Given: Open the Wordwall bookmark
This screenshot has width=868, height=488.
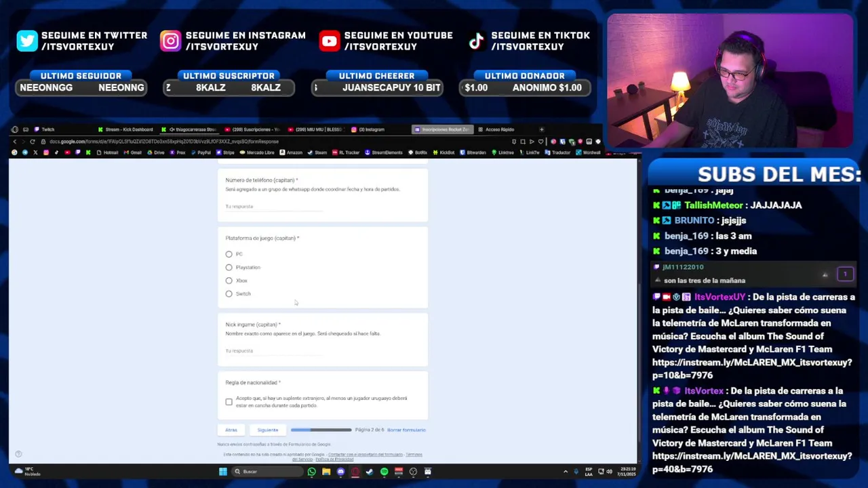Looking at the screenshot, I should [x=589, y=152].
